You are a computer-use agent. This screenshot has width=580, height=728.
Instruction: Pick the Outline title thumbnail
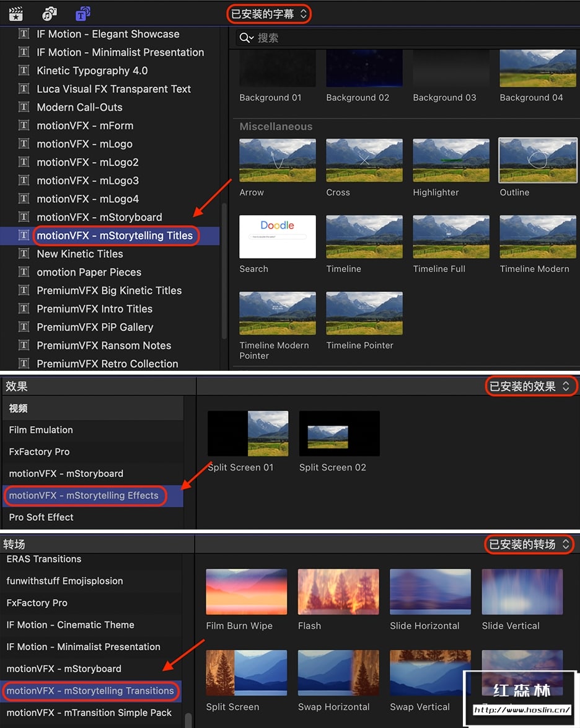(x=538, y=160)
